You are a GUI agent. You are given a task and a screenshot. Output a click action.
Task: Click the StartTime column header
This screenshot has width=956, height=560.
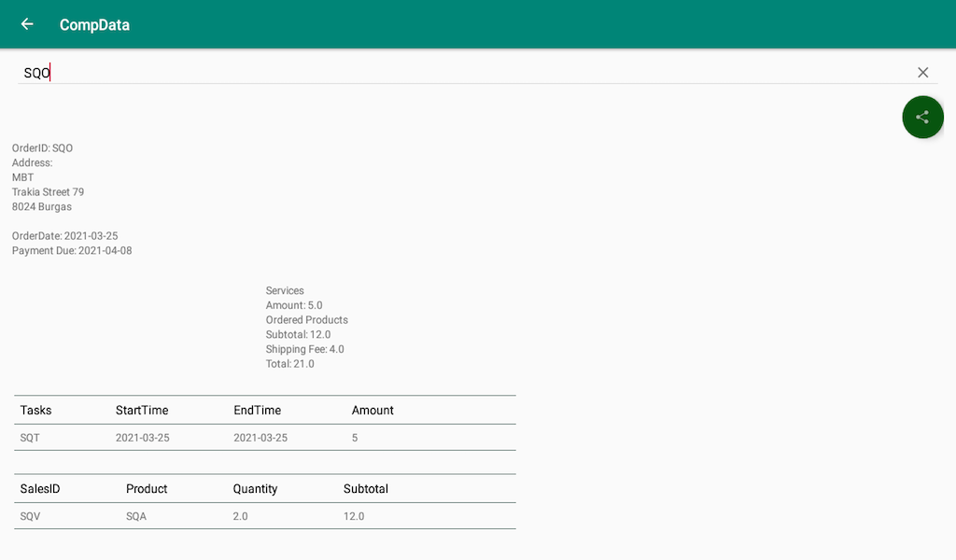point(142,410)
